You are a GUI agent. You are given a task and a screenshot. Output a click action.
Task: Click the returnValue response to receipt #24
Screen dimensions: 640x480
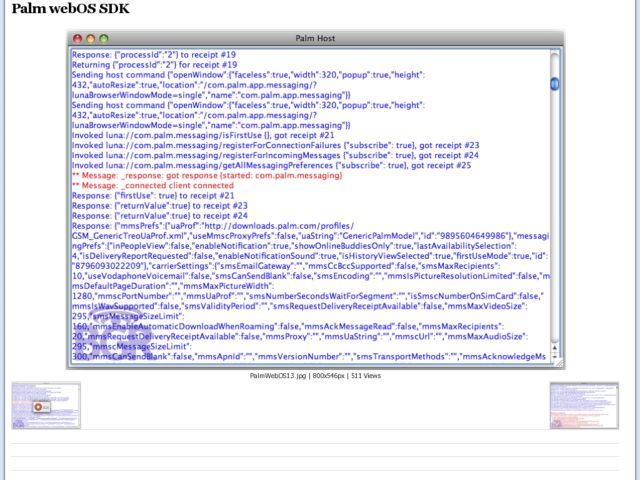[x=160, y=216]
